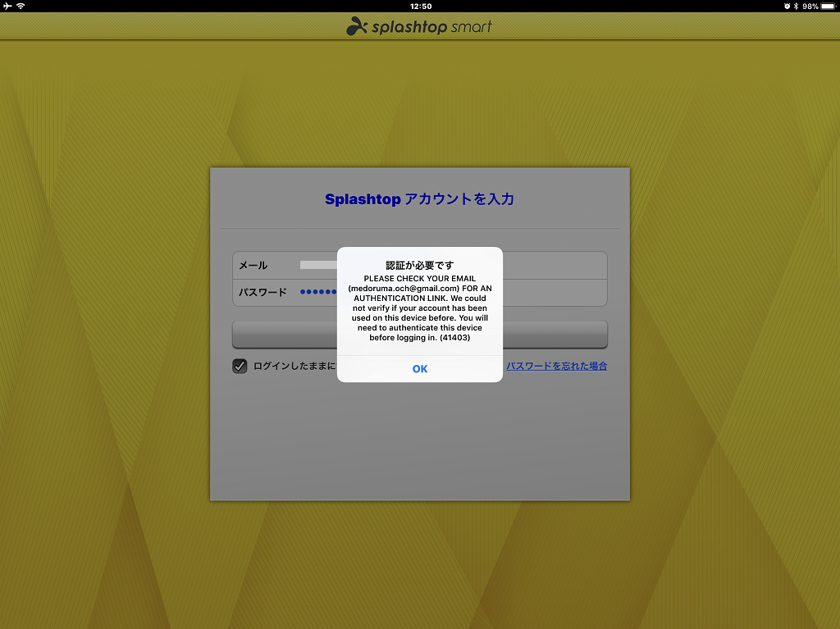Open the パスワードを忘れた場合 link
840x629 pixels.
click(556, 366)
